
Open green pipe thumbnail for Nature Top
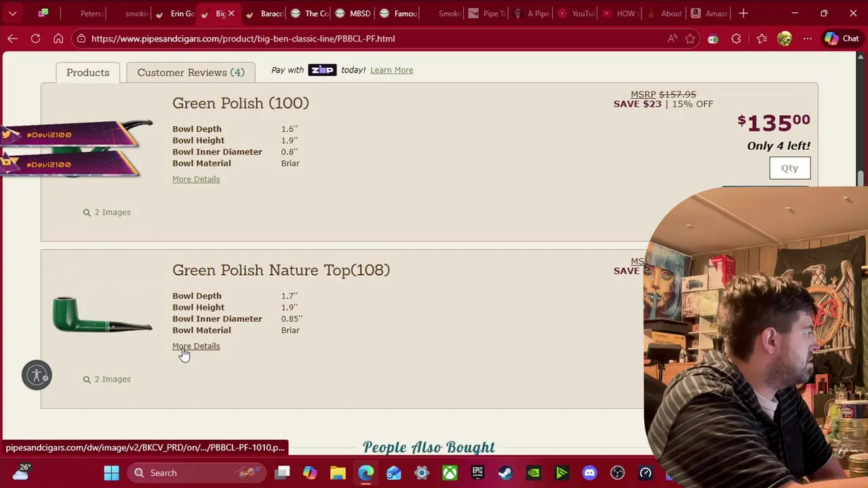click(102, 315)
